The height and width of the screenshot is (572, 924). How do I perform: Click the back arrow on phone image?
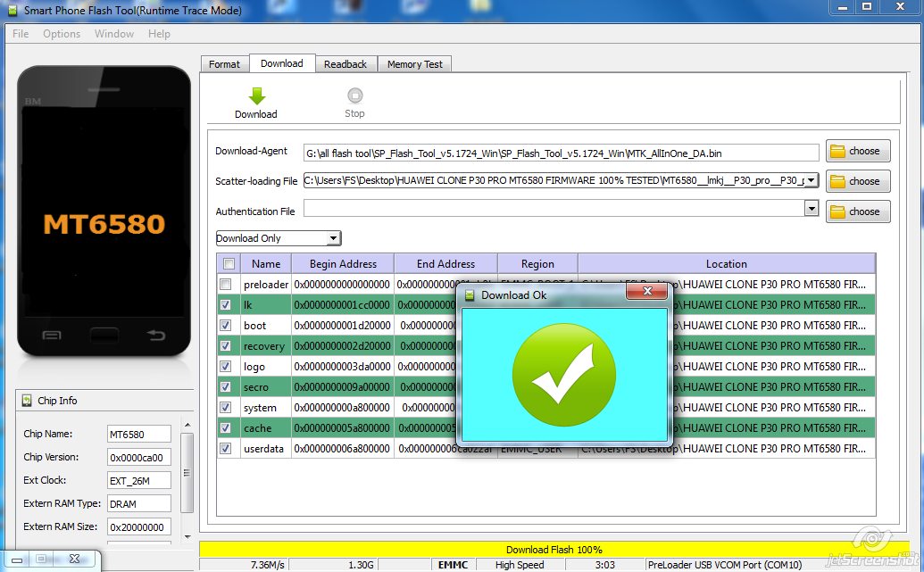tap(155, 336)
